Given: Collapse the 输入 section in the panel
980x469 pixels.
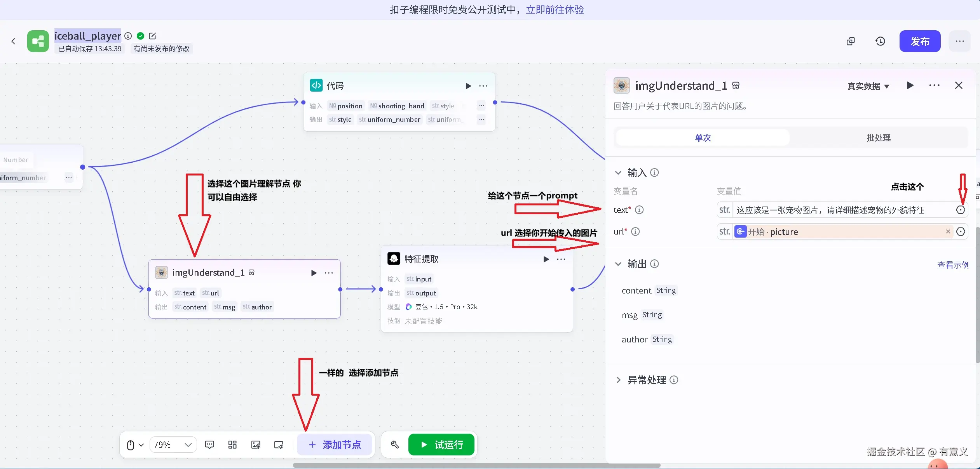Looking at the screenshot, I should click(618, 173).
